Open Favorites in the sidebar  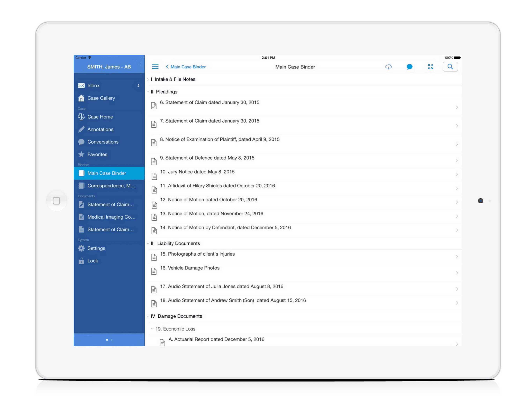coord(97,154)
